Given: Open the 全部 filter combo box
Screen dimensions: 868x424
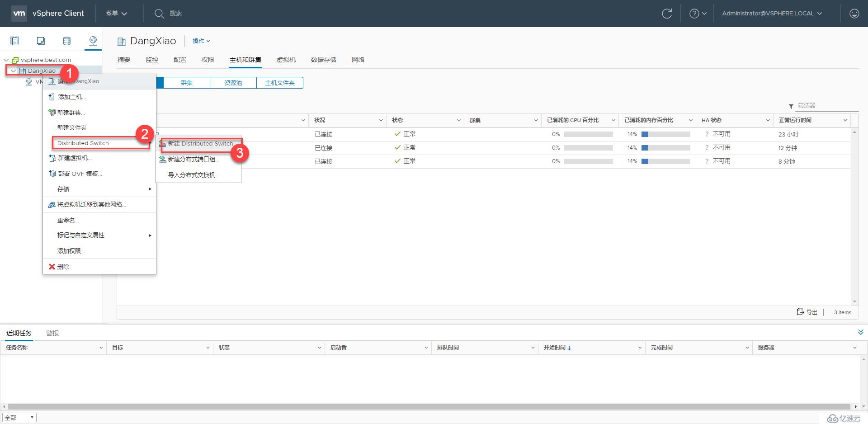Looking at the screenshot, I should 19,418.
